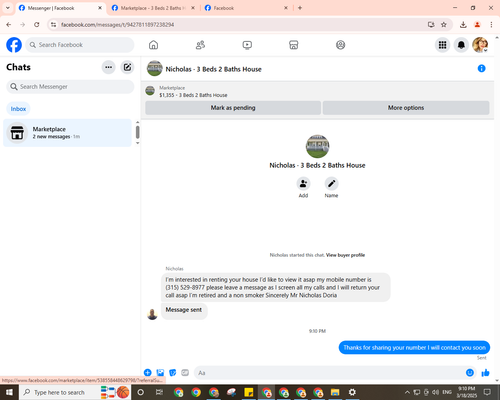The image size is (500, 400).
Task: Select the Inbox filter
Action: tap(18, 109)
